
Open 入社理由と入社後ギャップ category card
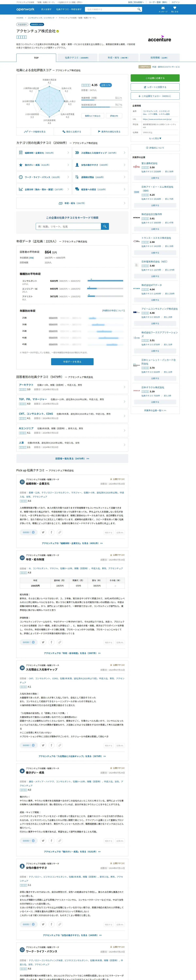tap(100, 153)
